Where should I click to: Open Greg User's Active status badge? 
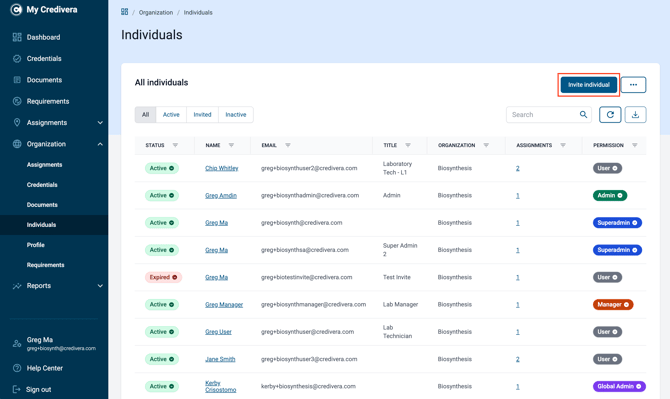click(x=162, y=332)
